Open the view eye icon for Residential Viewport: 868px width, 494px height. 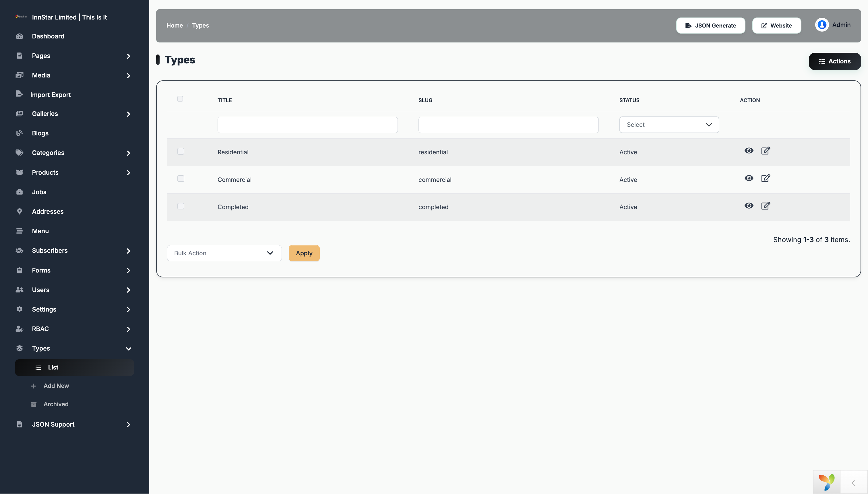[x=749, y=151]
